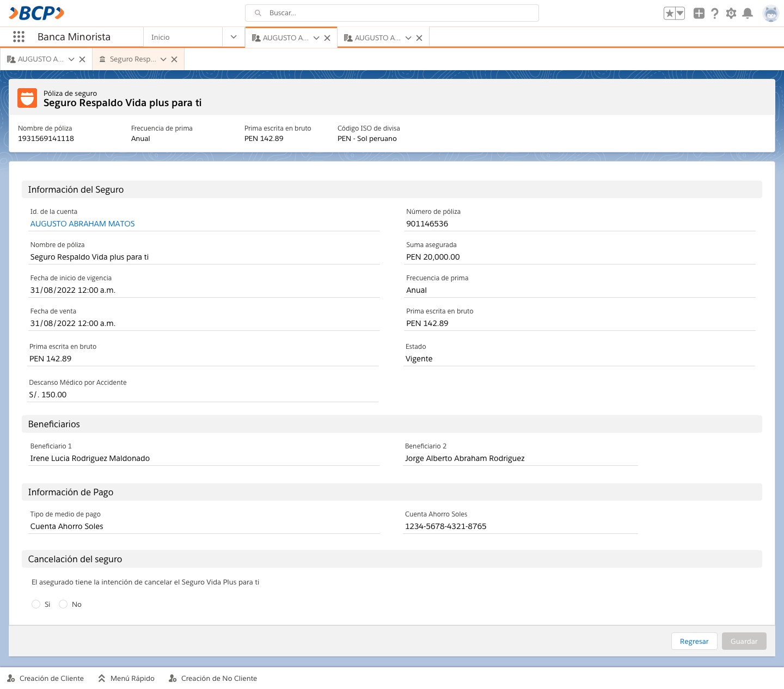This screenshot has width=784, height=689.
Task: Open the setup gear icon
Action: (x=731, y=14)
